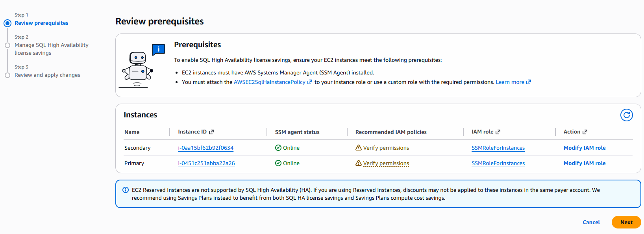Refresh the Instances table
The width and height of the screenshot is (644, 234).
626,115
